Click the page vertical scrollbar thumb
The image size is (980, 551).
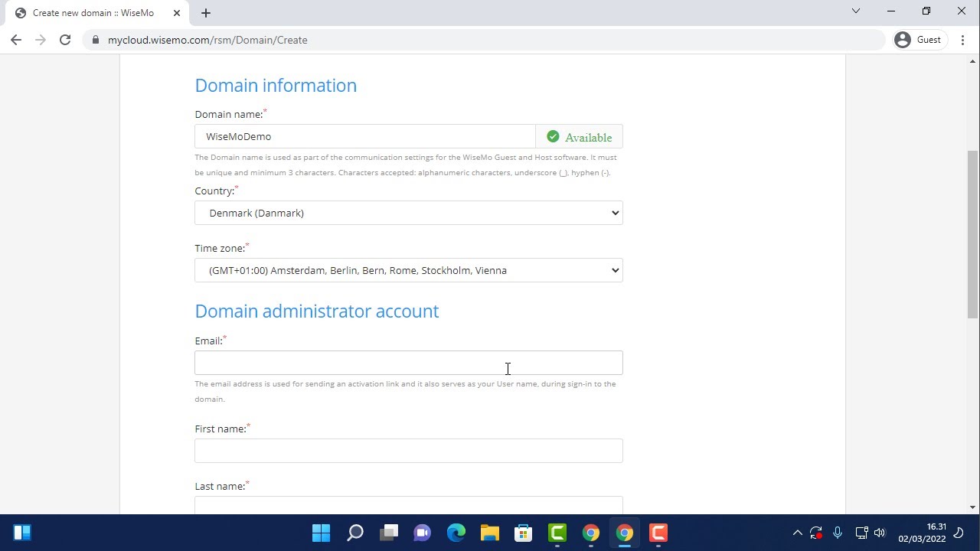(x=973, y=234)
